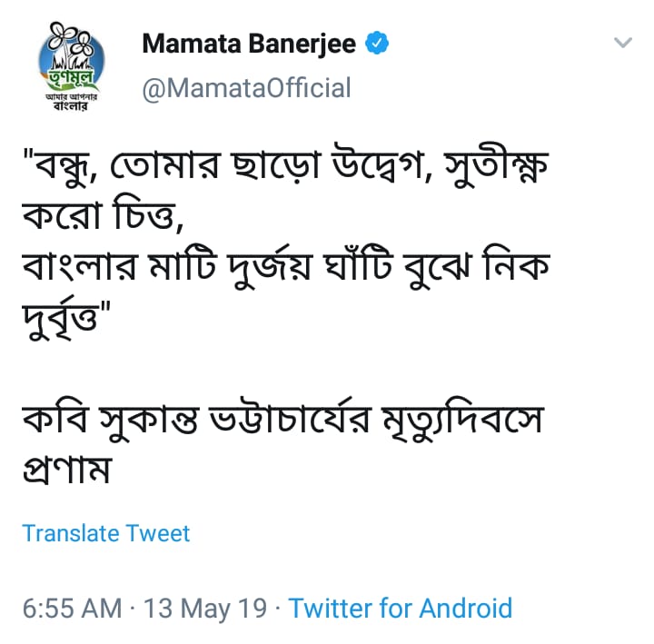Screen dimensions: 654x644
Task: Click the green তৃণমূল text in logo
Action: pos(71,77)
